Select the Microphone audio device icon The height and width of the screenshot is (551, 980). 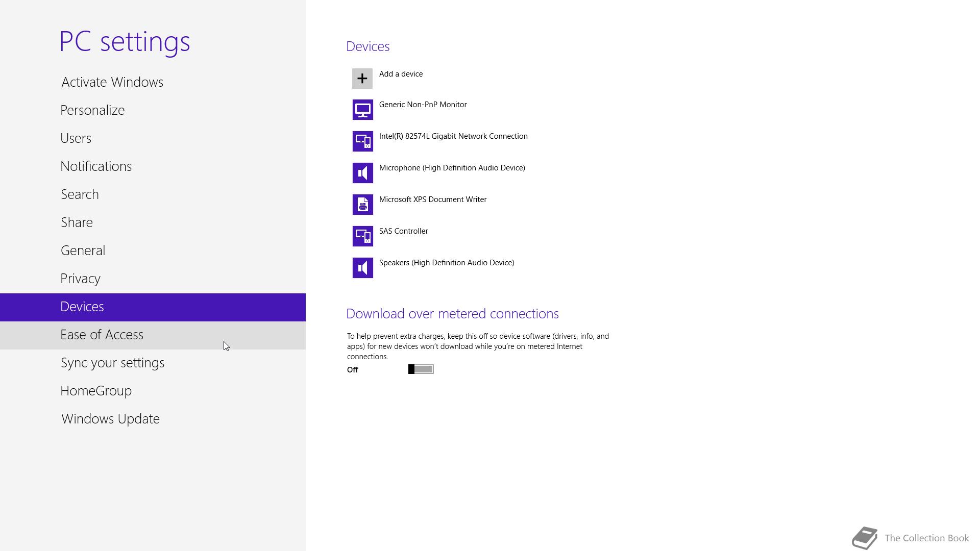pyautogui.click(x=362, y=173)
